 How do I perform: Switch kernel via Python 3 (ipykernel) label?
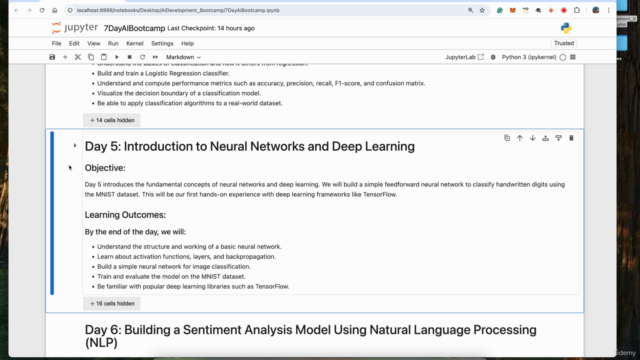529,57
